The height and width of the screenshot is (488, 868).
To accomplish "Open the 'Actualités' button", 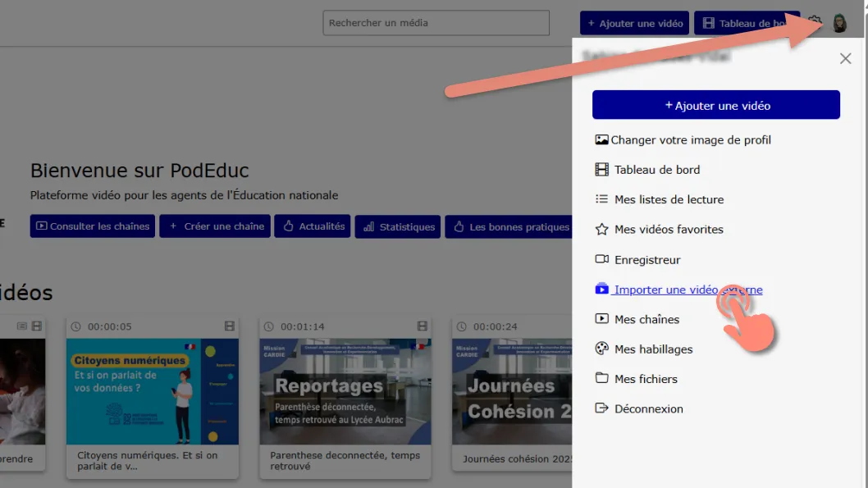I will (x=313, y=226).
